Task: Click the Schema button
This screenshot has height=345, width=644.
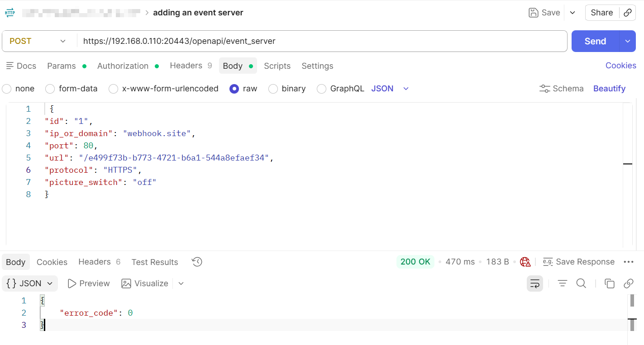Action: [x=562, y=89]
